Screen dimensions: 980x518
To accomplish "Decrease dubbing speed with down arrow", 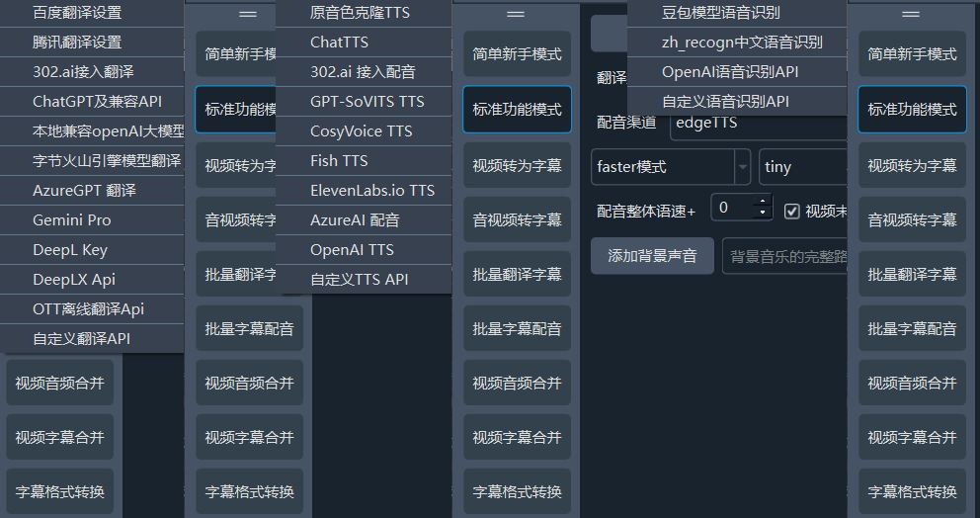I will [762, 214].
